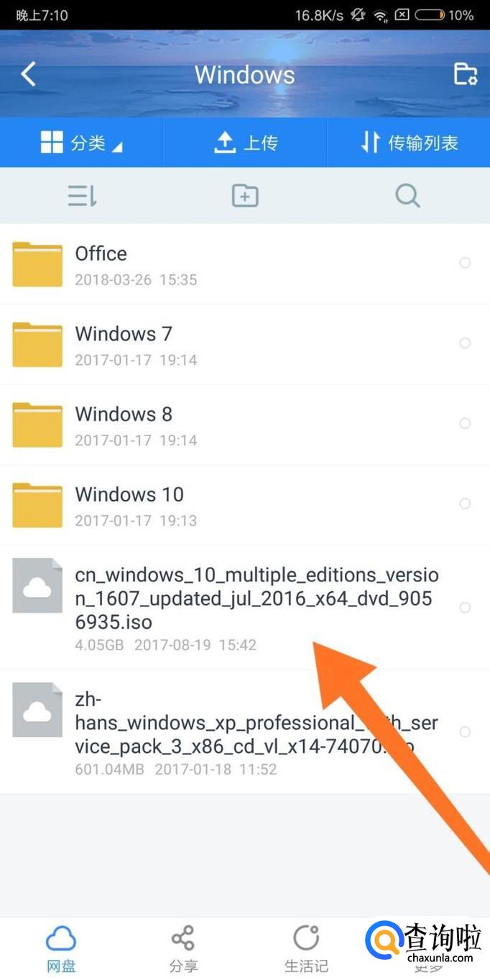Screen dimensions: 490x980
Task: Open the 网盘 cloud drive tab
Action: (x=61, y=948)
